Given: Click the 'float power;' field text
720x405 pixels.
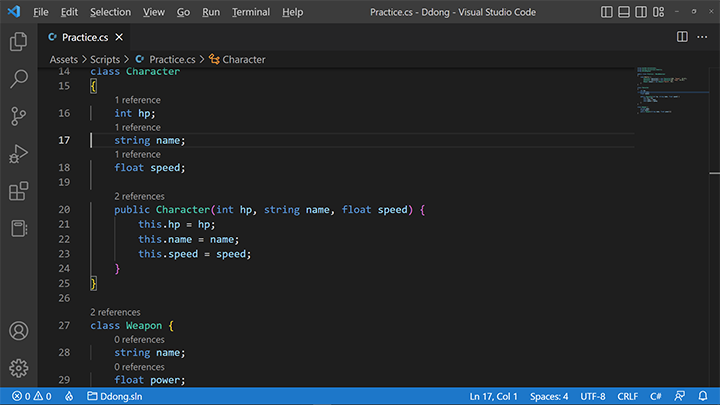Looking at the screenshot, I should point(150,380).
